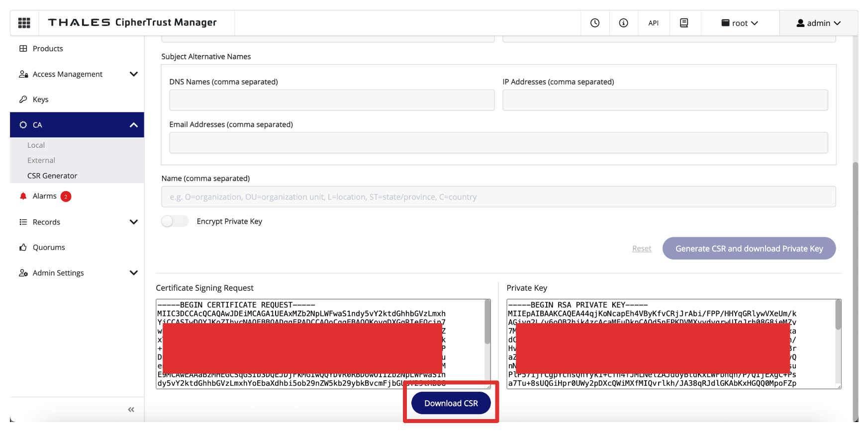
Task: Expand the Admin Settings chevron
Action: pos(133,273)
